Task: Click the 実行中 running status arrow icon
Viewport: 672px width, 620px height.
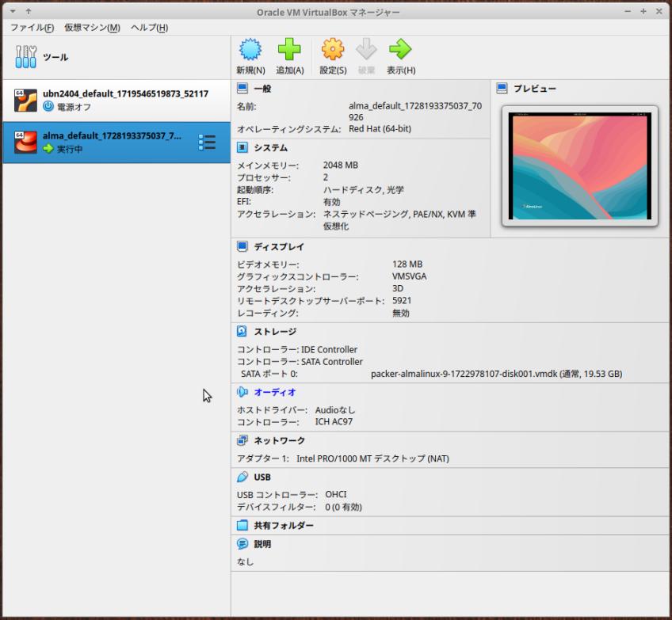Action: 48,149
